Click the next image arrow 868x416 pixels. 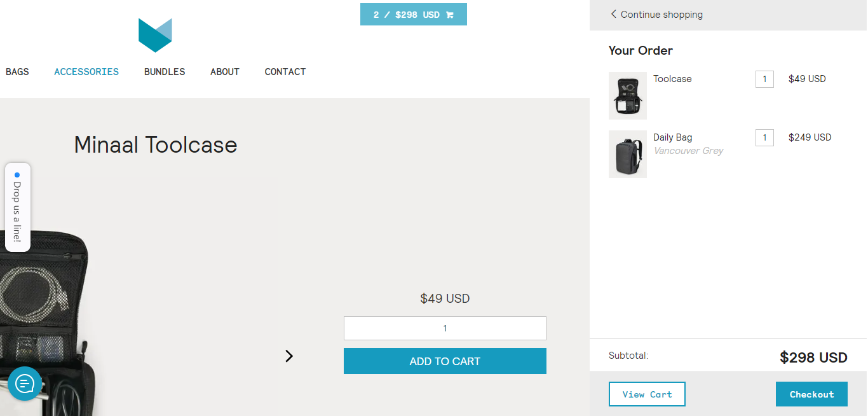(289, 356)
